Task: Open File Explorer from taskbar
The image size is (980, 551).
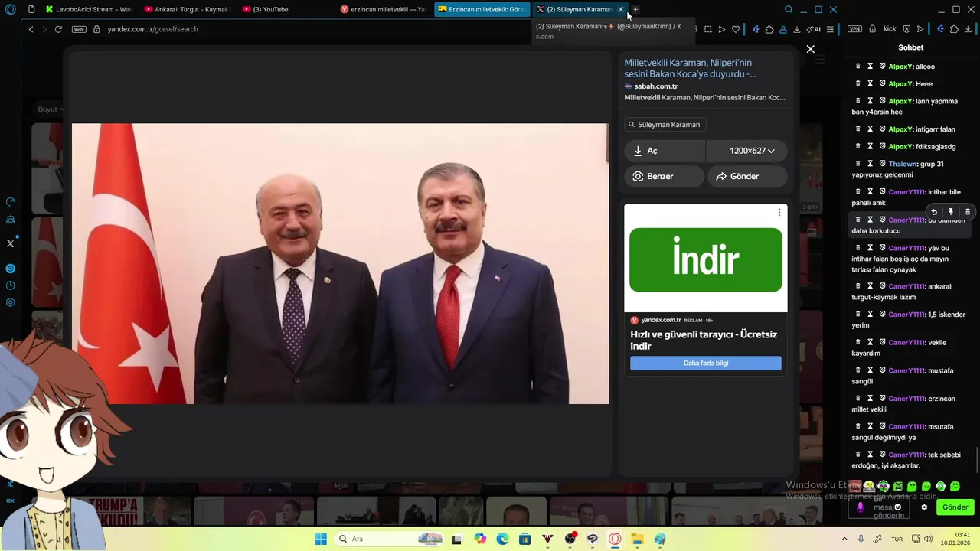Action: tap(637, 539)
